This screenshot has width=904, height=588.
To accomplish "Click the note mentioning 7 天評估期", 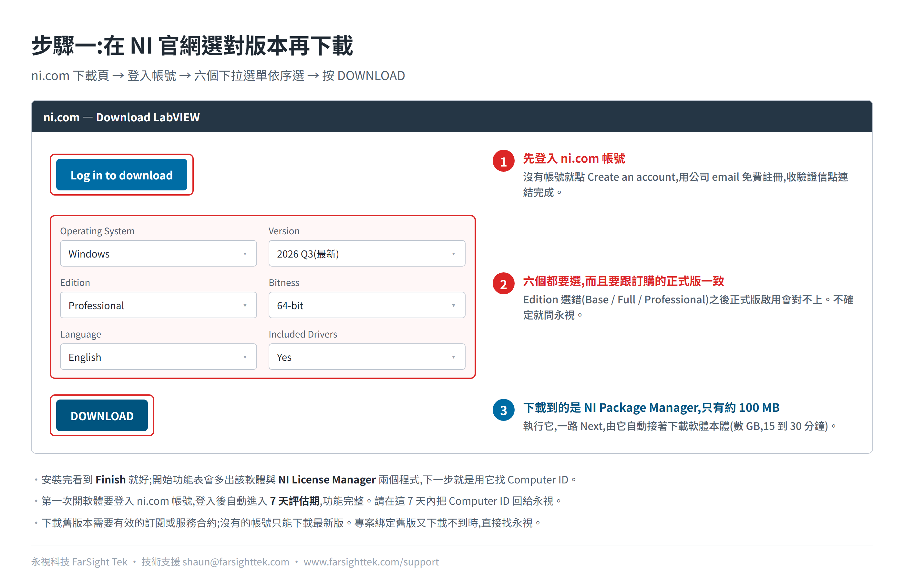I will 302,501.
